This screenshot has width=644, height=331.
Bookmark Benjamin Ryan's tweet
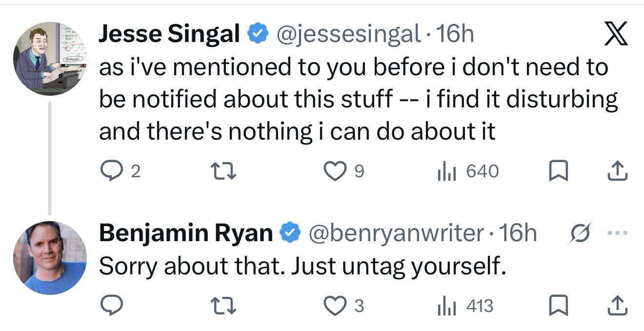pos(556,306)
